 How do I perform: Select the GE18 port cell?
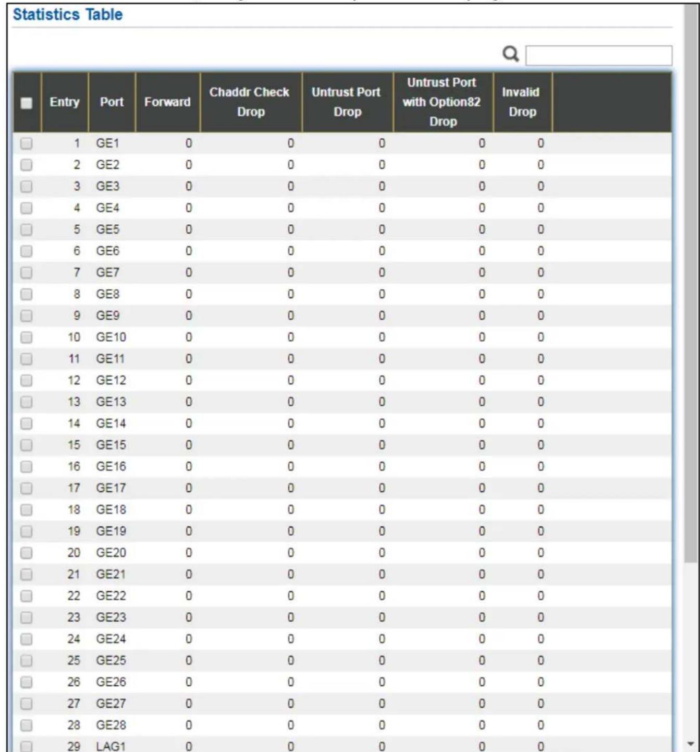(111, 510)
